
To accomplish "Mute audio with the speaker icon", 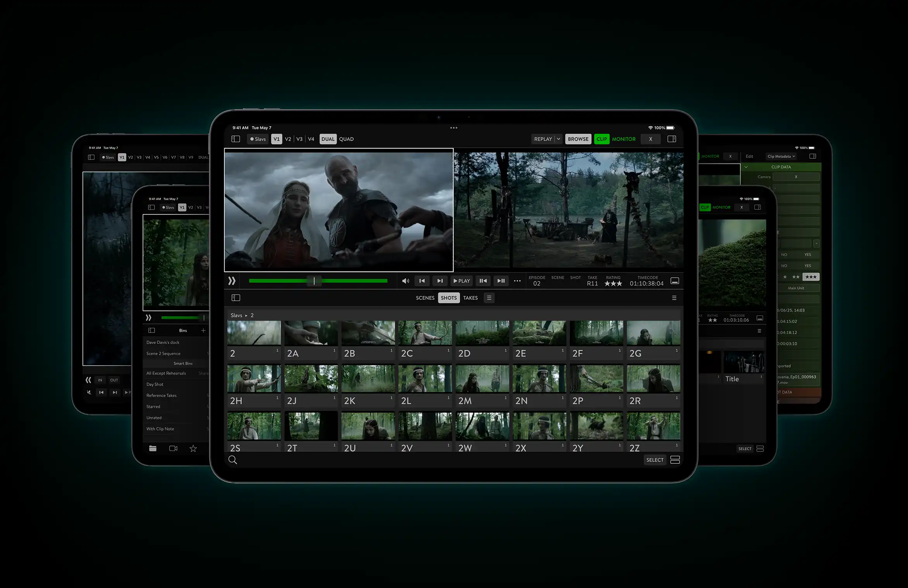I will (x=406, y=281).
